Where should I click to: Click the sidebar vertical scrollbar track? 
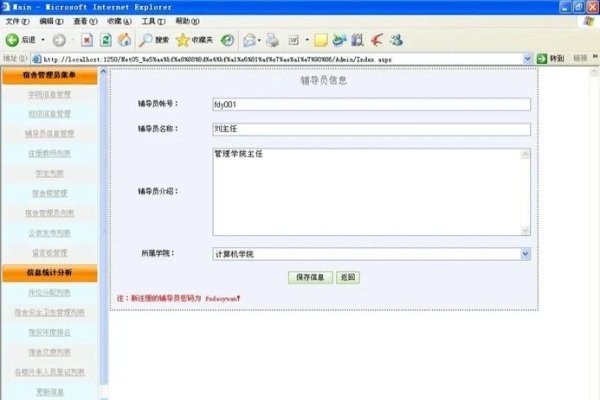tap(103, 230)
